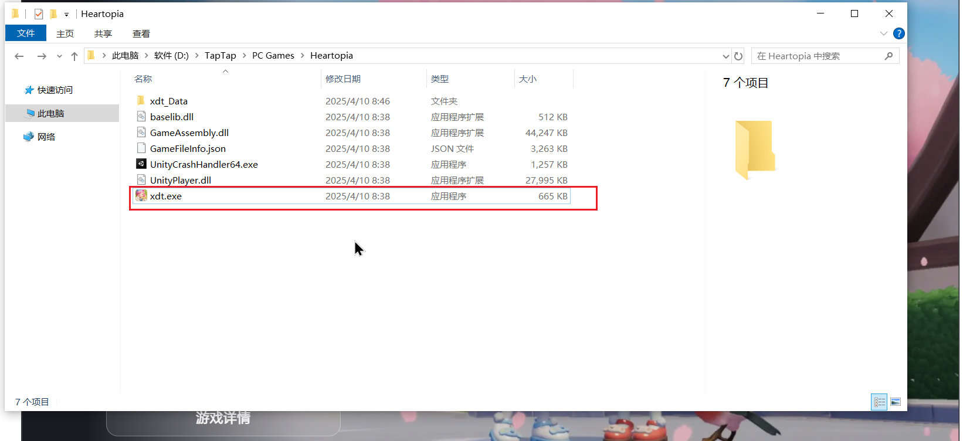980x441 pixels.
Task: Select the xdt_Data folder icon
Action: point(141,101)
